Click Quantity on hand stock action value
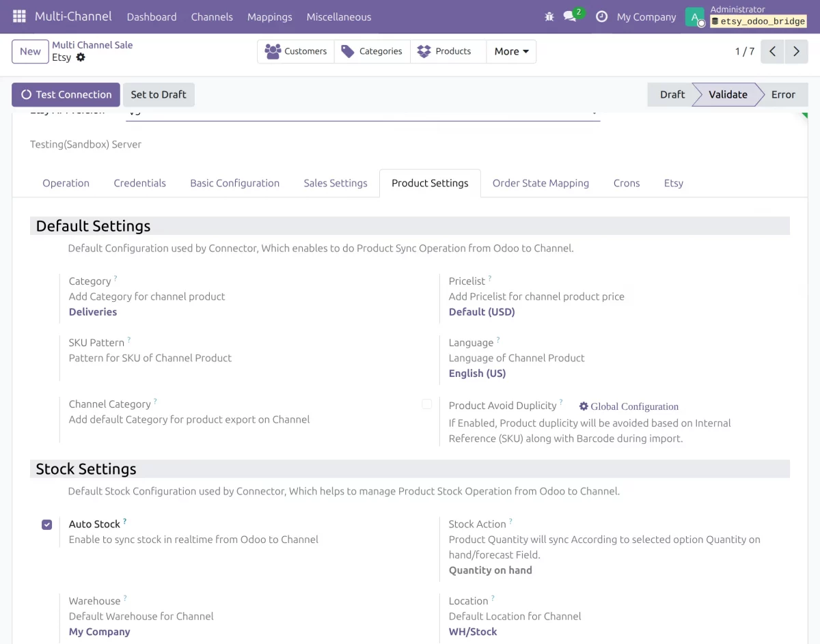 pyautogui.click(x=490, y=570)
